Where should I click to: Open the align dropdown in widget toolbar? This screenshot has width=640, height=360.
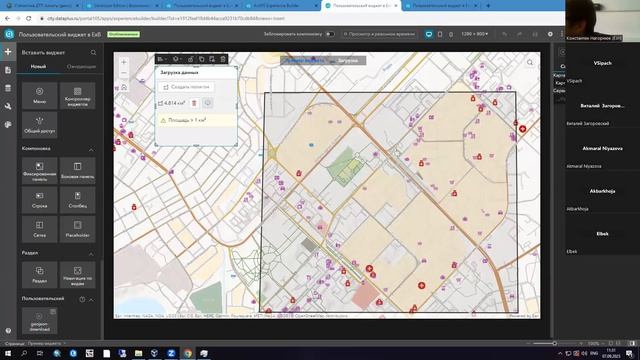click(162, 59)
